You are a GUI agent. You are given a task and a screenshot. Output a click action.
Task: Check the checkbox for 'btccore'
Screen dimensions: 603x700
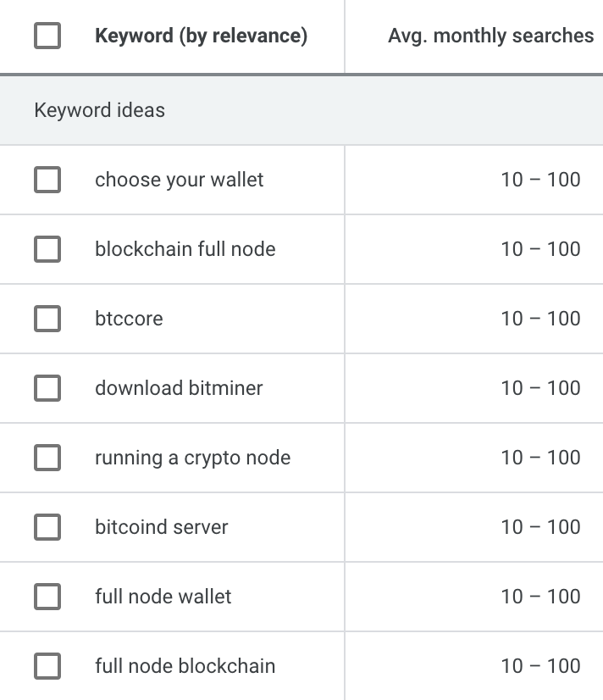point(47,319)
